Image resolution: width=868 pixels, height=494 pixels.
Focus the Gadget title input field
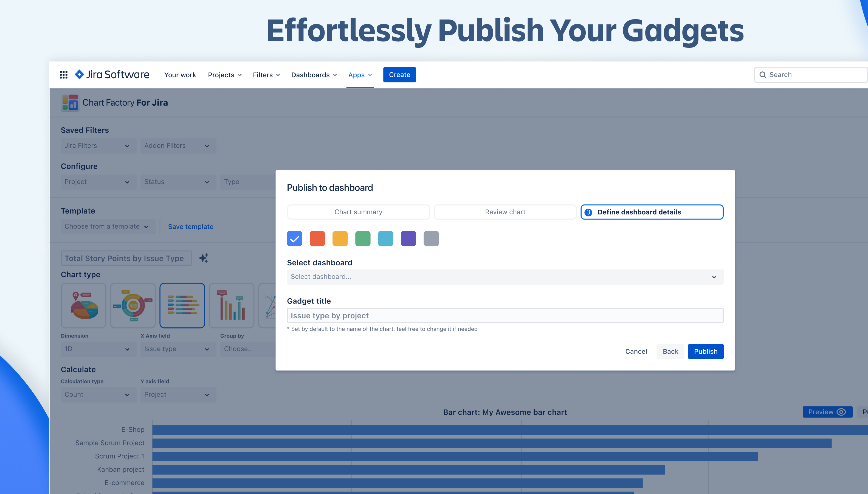pyautogui.click(x=505, y=316)
